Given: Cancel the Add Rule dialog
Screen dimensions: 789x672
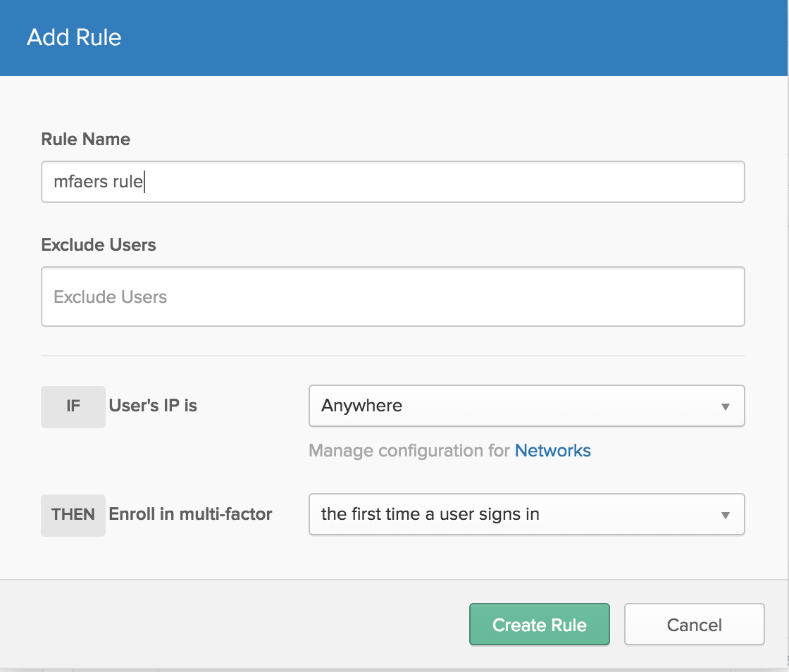Looking at the screenshot, I should point(694,625).
